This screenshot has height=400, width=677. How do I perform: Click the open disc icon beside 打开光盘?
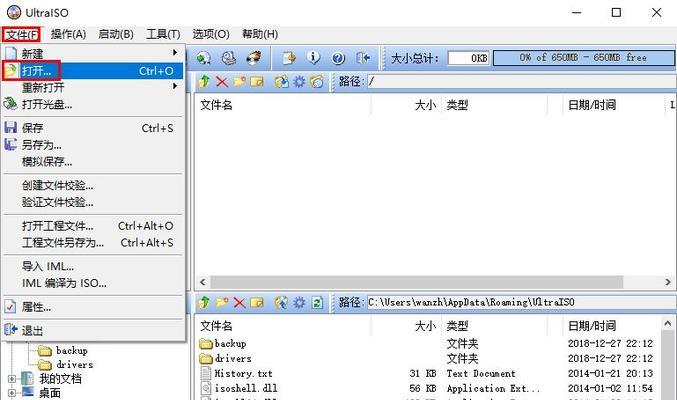point(10,104)
